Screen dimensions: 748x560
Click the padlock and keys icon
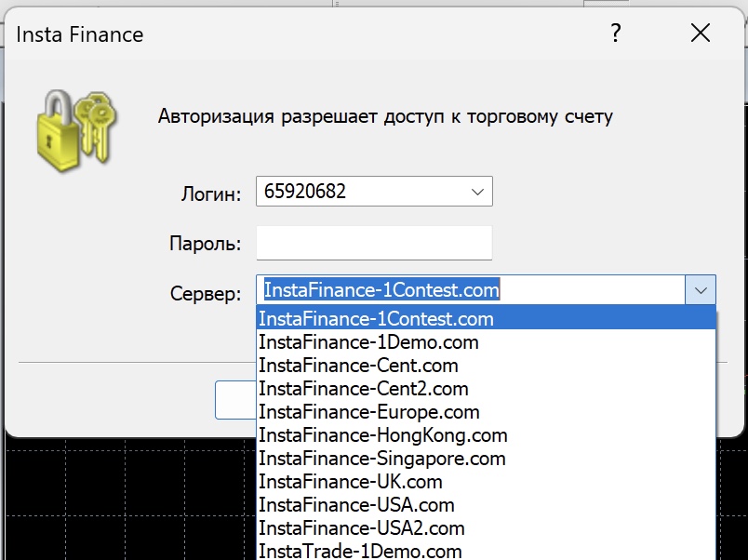76,131
